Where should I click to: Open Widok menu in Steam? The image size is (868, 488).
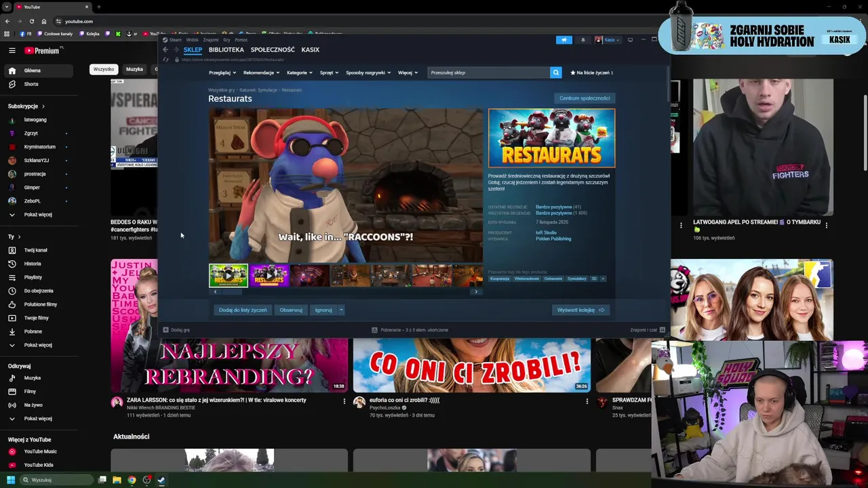pyautogui.click(x=192, y=40)
